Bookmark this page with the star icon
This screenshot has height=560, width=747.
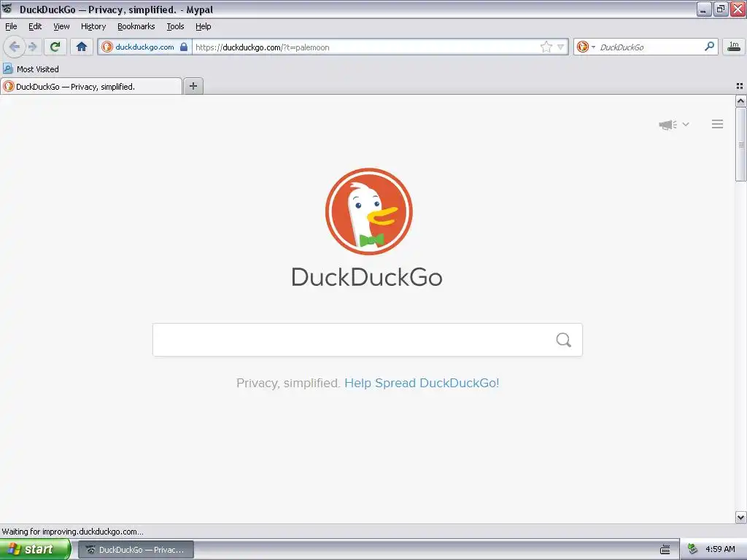(x=546, y=47)
